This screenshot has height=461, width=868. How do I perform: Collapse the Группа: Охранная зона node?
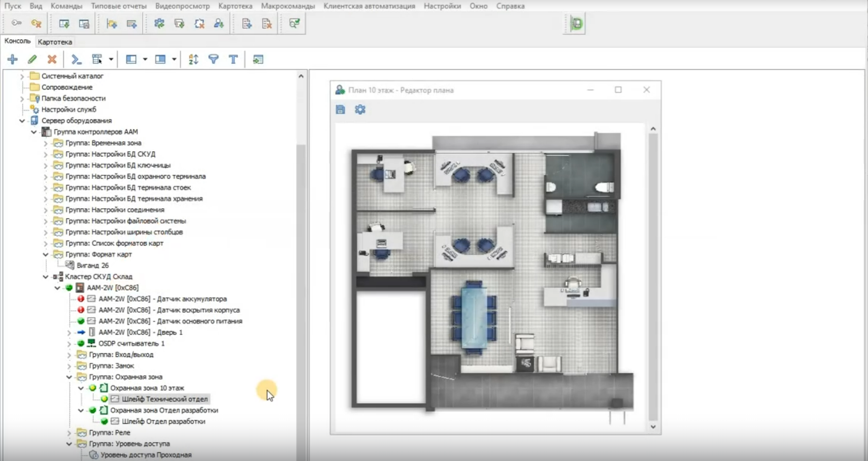pos(69,377)
